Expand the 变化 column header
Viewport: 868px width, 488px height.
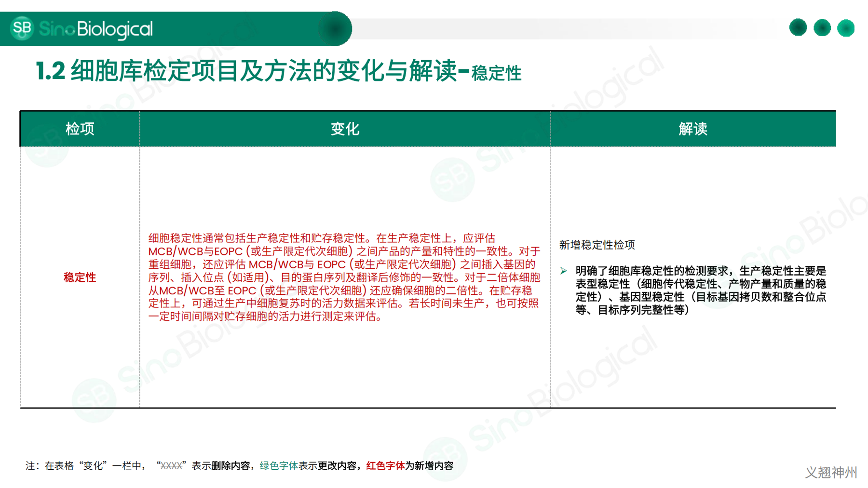click(x=344, y=129)
